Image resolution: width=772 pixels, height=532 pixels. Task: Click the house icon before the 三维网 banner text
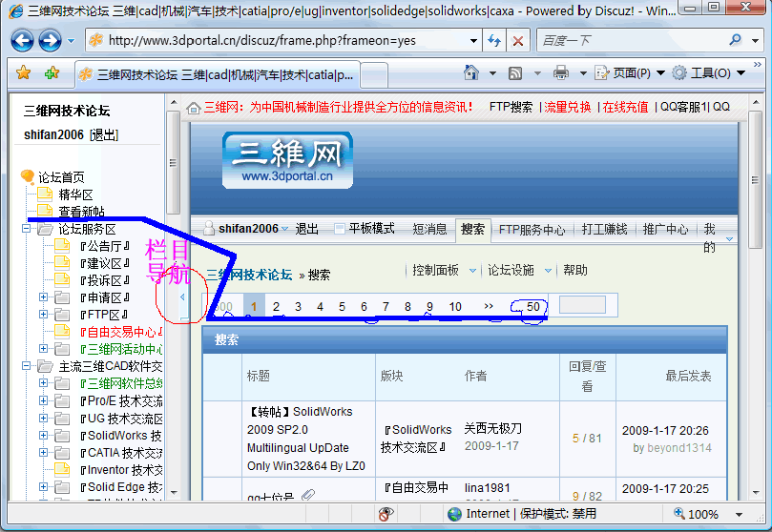tap(194, 108)
